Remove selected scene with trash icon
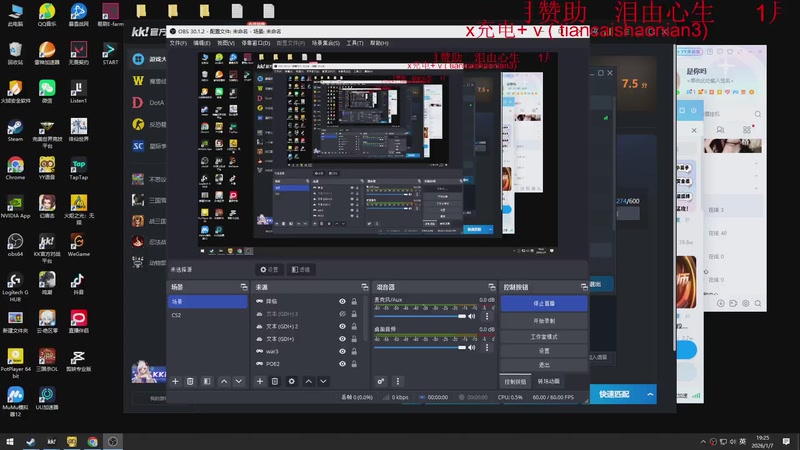Screen dimensions: 800x450 coord(190,381)
